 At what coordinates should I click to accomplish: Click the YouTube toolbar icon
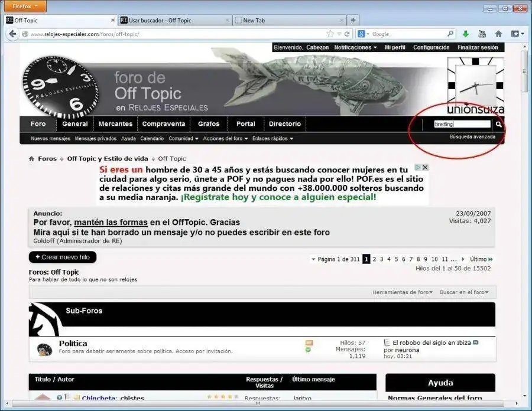(x=482, y=34)
